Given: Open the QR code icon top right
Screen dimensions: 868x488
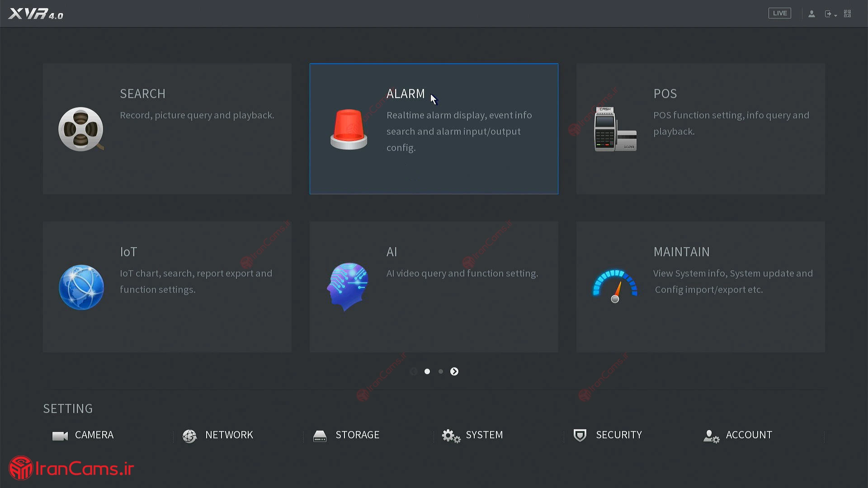Looking at the screenshot, I should [848, 14].
